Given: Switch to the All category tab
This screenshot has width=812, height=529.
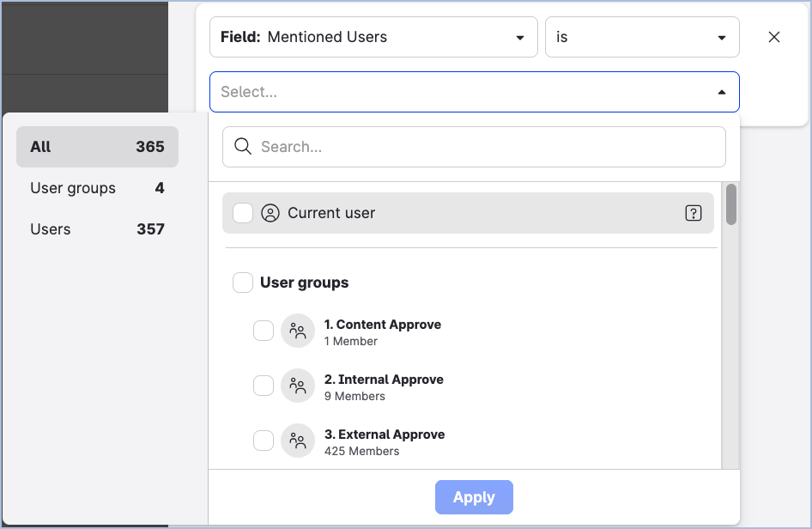Looking at the screenshot, I should point(97,147).
